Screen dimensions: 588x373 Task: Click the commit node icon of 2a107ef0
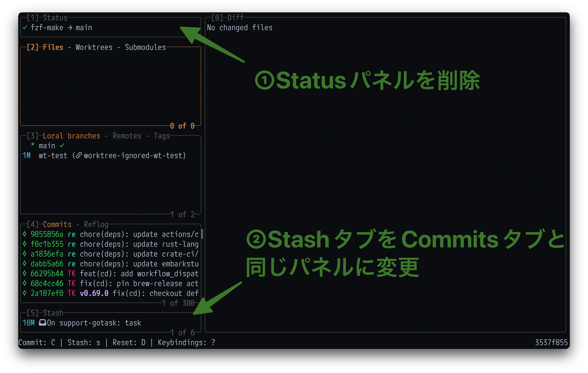pos(24,293)
